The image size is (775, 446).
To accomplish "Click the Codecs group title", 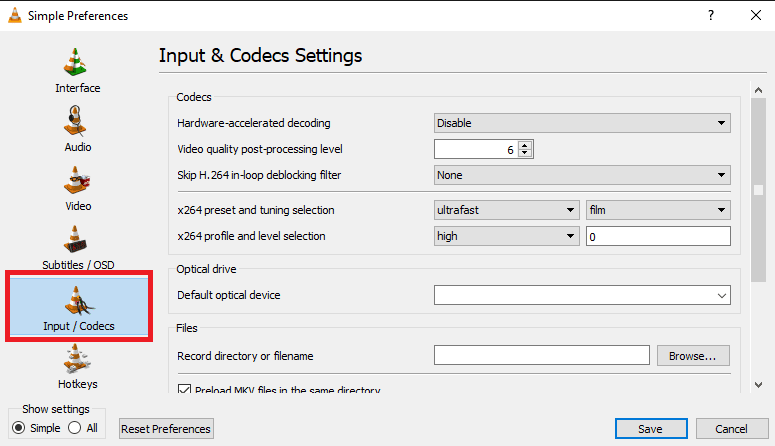I will point(194,97).
